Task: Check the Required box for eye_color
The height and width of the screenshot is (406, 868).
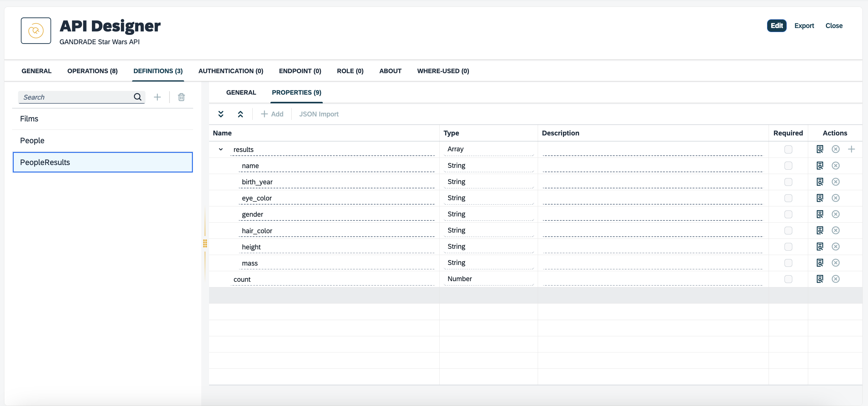Action: (x=788, y=198)
